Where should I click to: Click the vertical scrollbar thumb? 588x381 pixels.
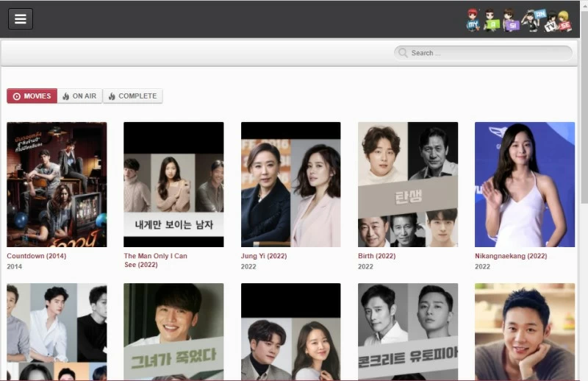point(584,107)
